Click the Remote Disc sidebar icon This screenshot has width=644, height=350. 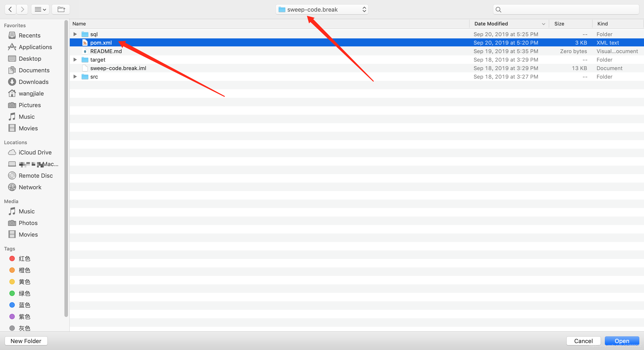tap(13, 175)
